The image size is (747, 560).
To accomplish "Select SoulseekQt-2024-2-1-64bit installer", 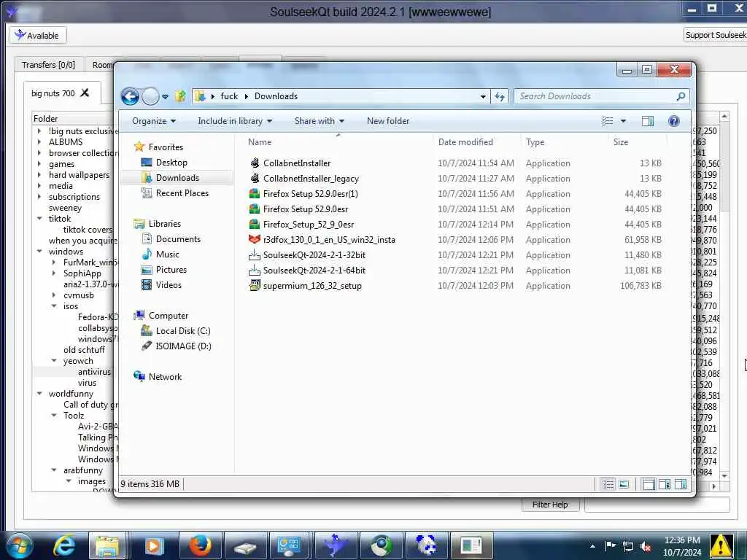I will (x=314, y=270).
